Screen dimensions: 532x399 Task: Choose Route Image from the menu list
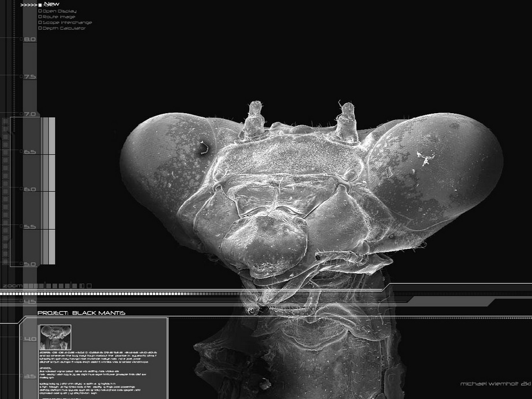(59, 17)
